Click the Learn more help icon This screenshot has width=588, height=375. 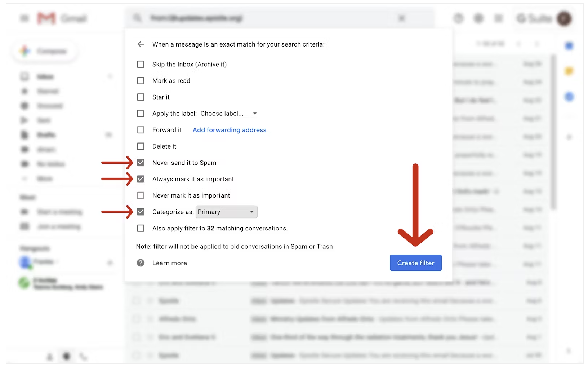click(141, 263)
